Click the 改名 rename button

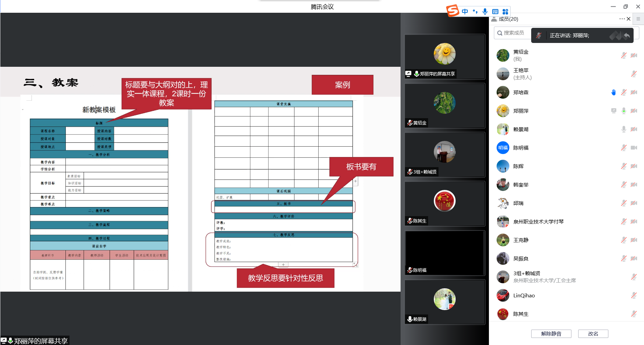[x=593, y=333]
